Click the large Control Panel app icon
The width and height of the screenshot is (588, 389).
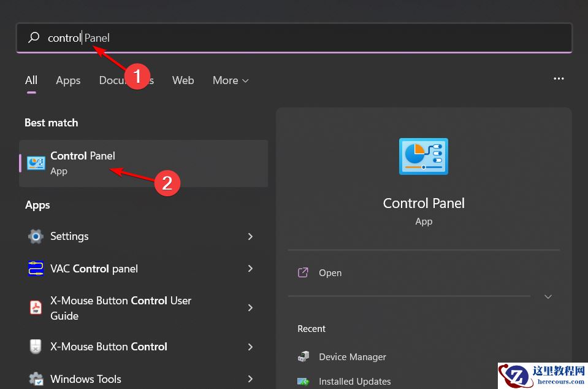coord(423,156)
